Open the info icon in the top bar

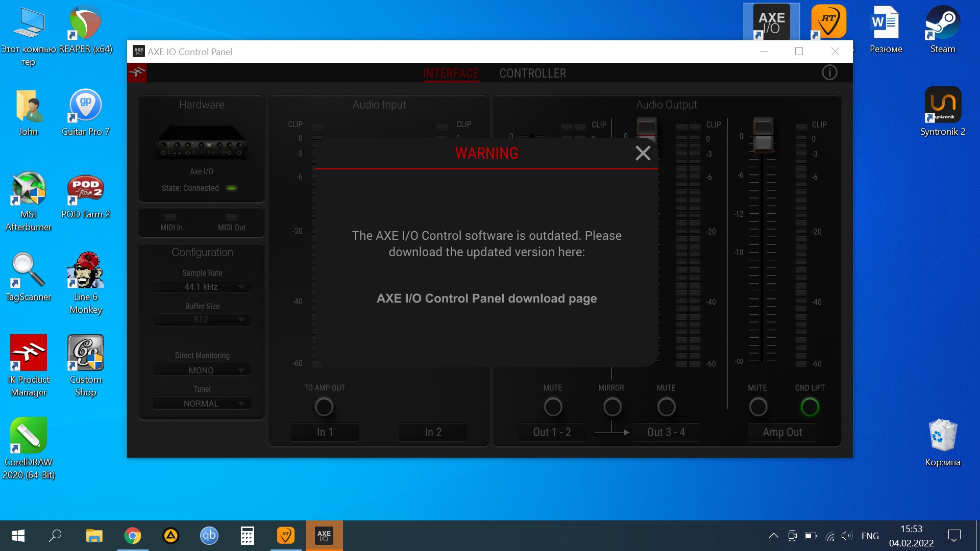tap(829, 72)
